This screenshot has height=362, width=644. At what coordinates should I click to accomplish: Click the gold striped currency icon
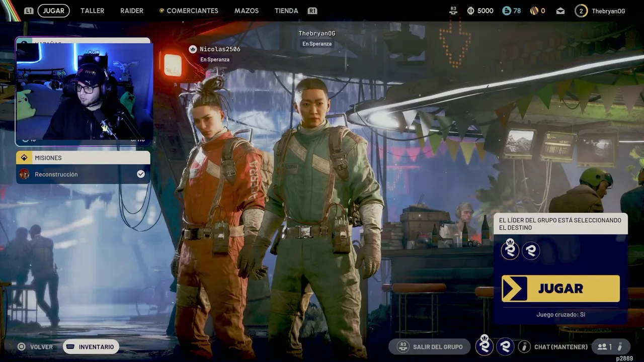[x=534, y=11]
